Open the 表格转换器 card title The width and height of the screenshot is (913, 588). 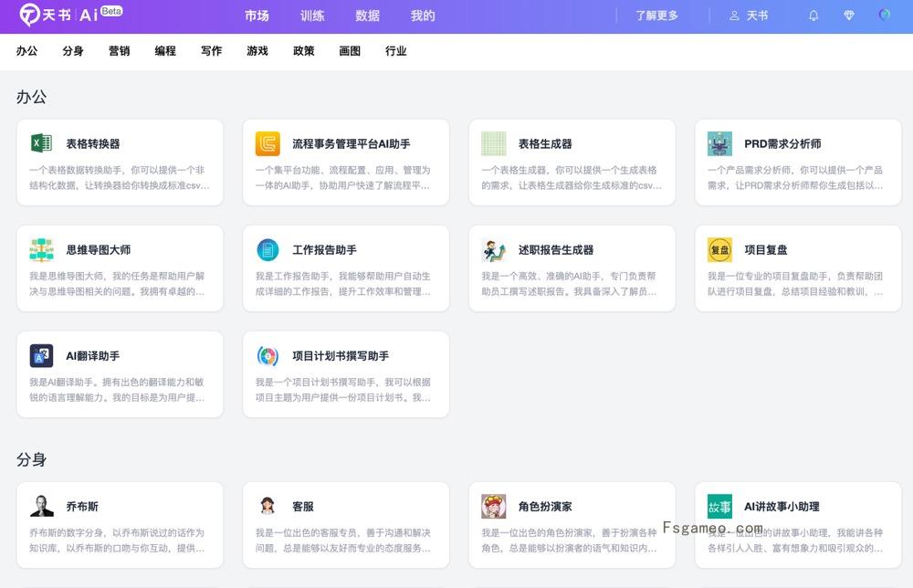tap(92, 143)
